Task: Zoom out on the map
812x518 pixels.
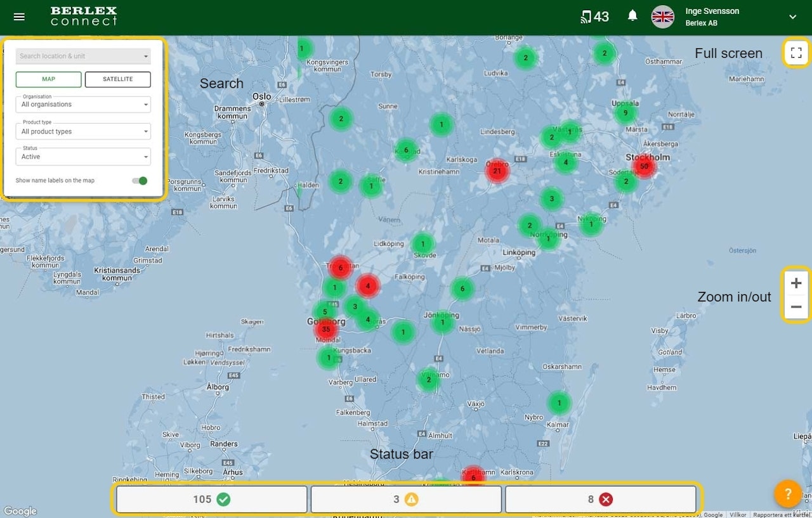Action: coord(796,308)
